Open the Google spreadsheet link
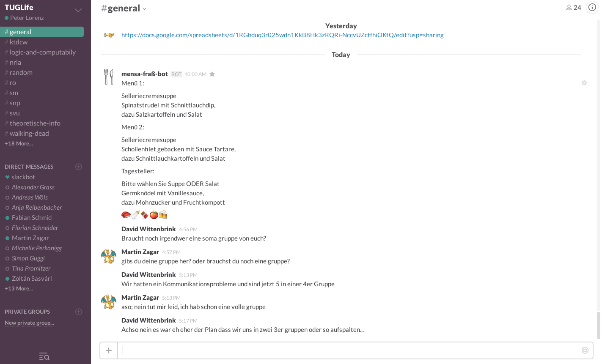The image size is (602, 364). (283, 35)
